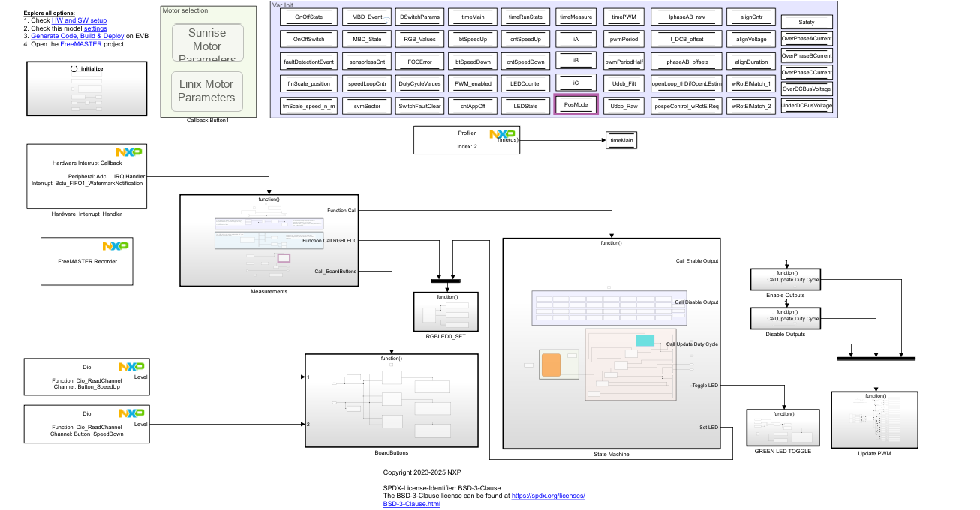The height and width of the screenshot is (510, 980).
Task: Choose the Linix Motor Parameters button
Action: point(207,91)
